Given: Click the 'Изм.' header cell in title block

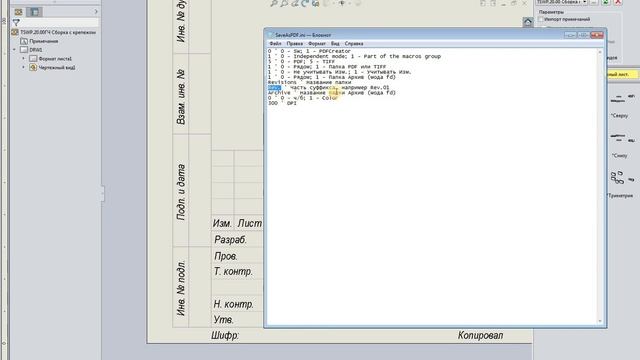Looking at the screenshot, I should pyautogui.click(x=222, y=224).
